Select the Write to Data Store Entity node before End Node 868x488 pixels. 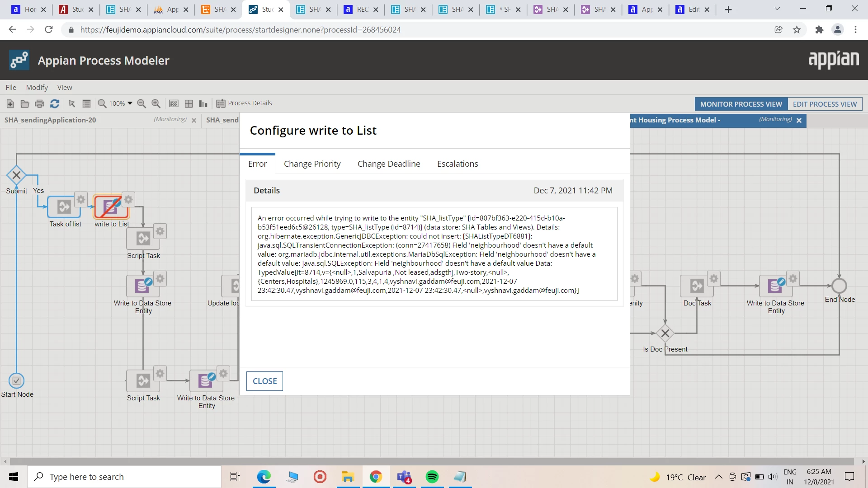pyautogui.click(x=776, y=286)
